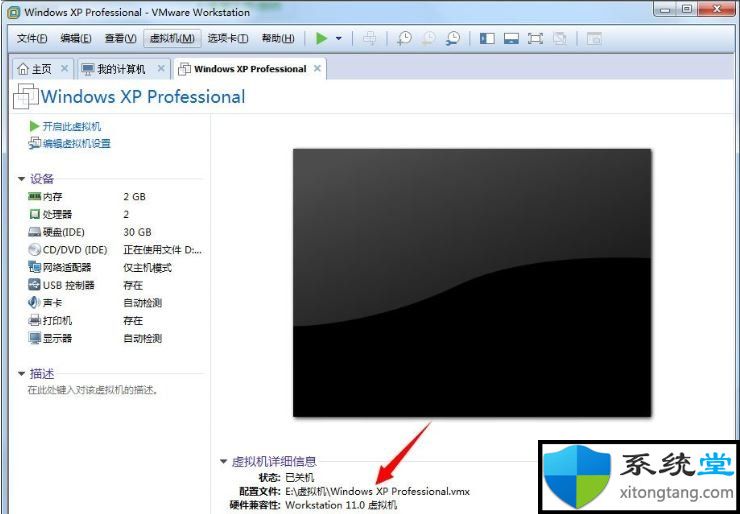
Task: Click the display monitor icon
Action: pyautogui.click(x=34, y=338)
